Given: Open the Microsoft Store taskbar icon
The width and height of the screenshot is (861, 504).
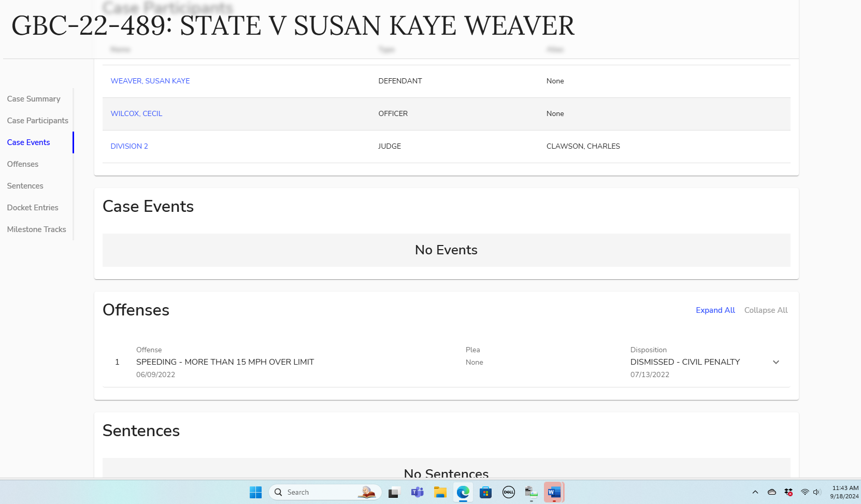Looking at the screenshot, I should tap(485, 492).
